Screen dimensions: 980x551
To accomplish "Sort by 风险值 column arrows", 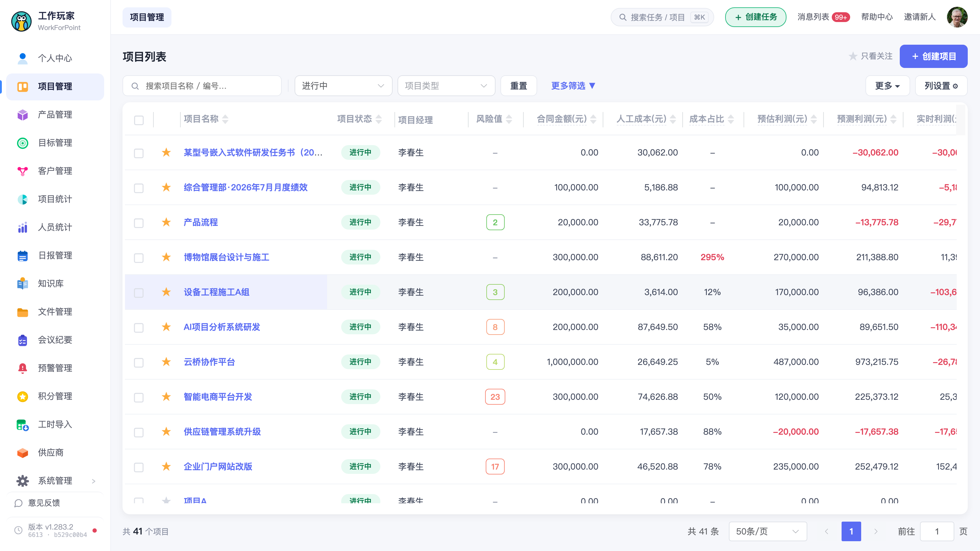I will [509, 119].
